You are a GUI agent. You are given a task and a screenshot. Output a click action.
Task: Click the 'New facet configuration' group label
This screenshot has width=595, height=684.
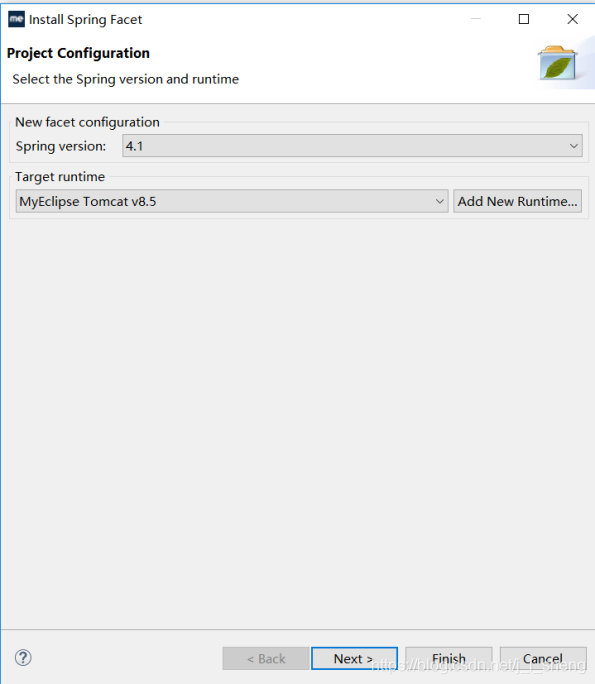[87, 122]
